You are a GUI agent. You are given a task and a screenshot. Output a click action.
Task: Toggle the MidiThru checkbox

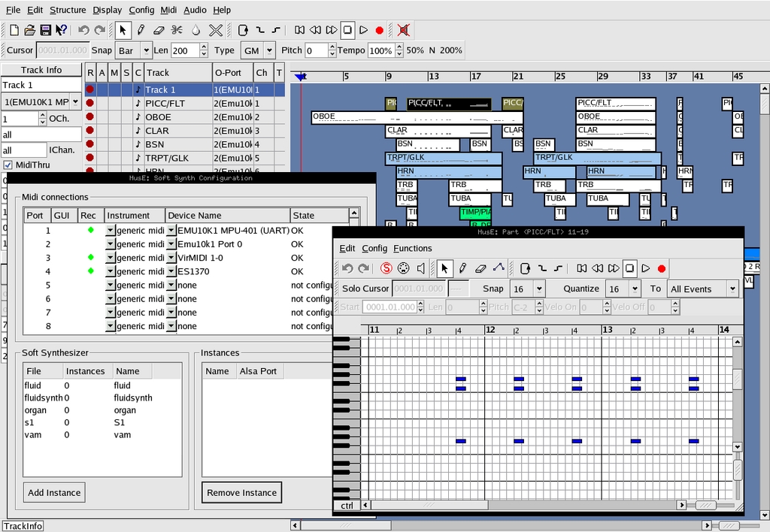click(x=8, y=165)
